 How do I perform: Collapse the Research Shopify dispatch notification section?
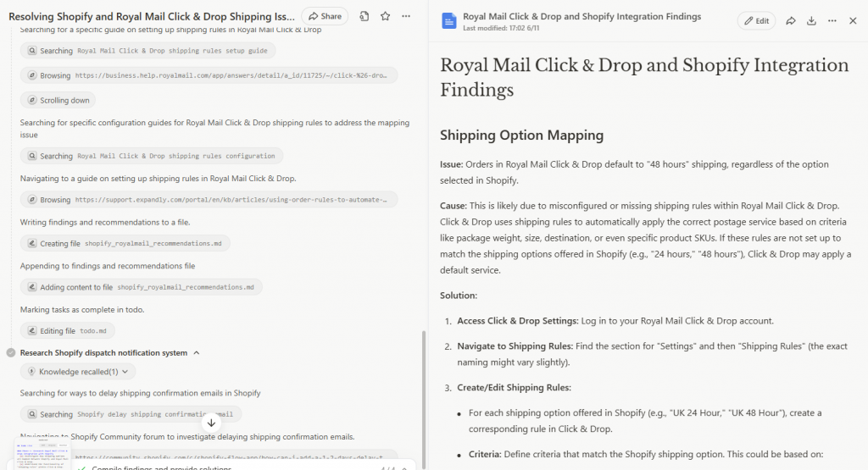tap(197, 352)
